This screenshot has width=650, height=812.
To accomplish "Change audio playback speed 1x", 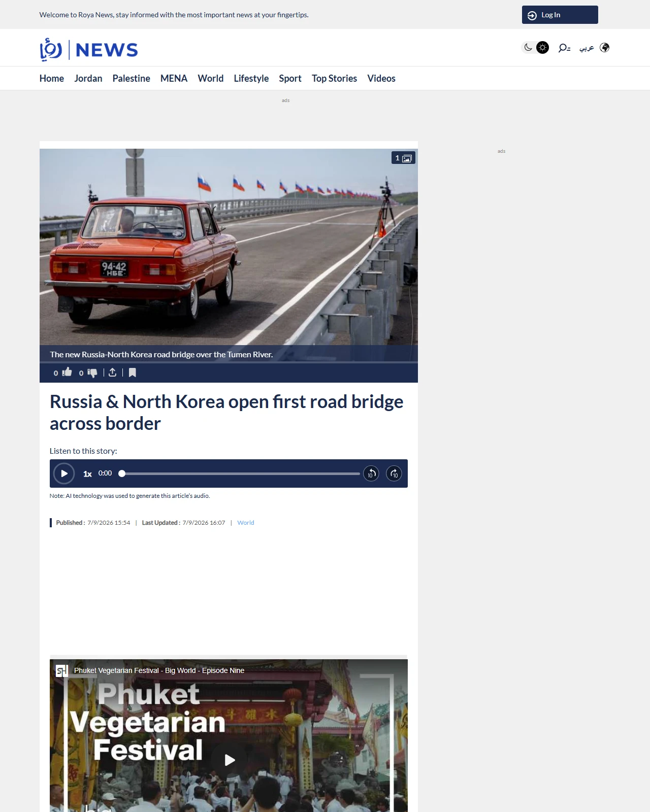I will point(87,474).
